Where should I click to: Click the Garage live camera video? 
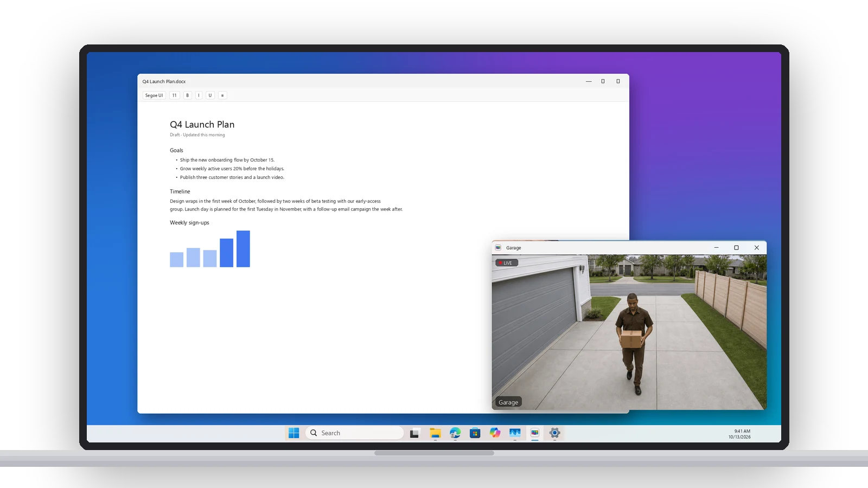click(x=629, y=332)
